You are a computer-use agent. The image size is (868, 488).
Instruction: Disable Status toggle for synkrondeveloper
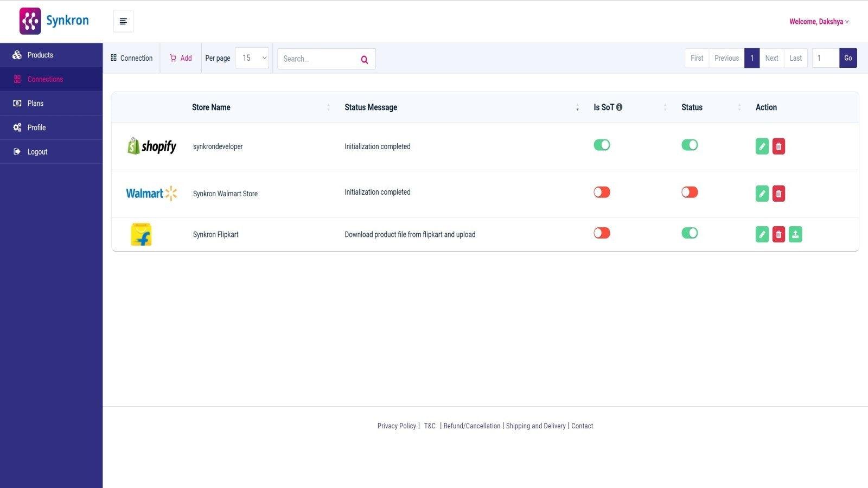(x=690, y=145)
